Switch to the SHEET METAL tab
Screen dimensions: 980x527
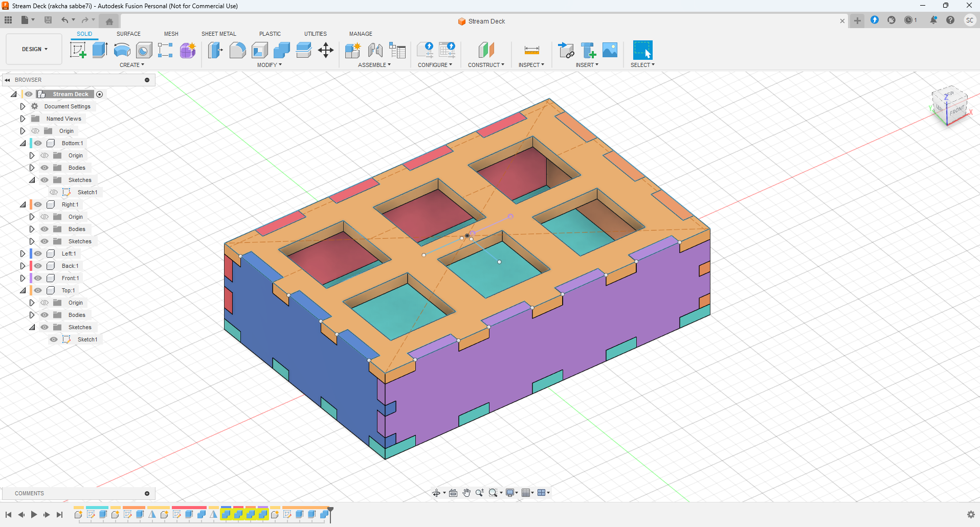pyautogui.click(x=218, y=34)
